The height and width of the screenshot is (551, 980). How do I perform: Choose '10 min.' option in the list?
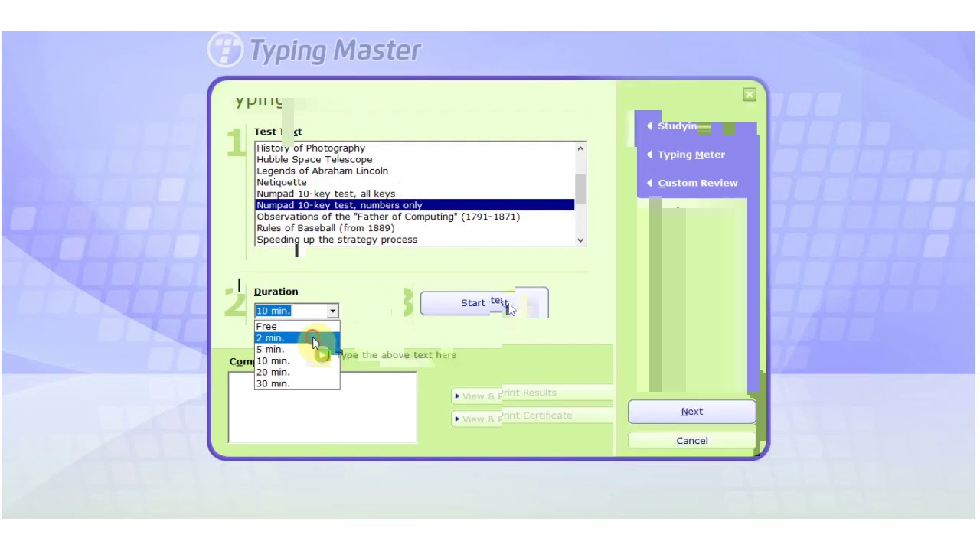[x=297, y=360]
